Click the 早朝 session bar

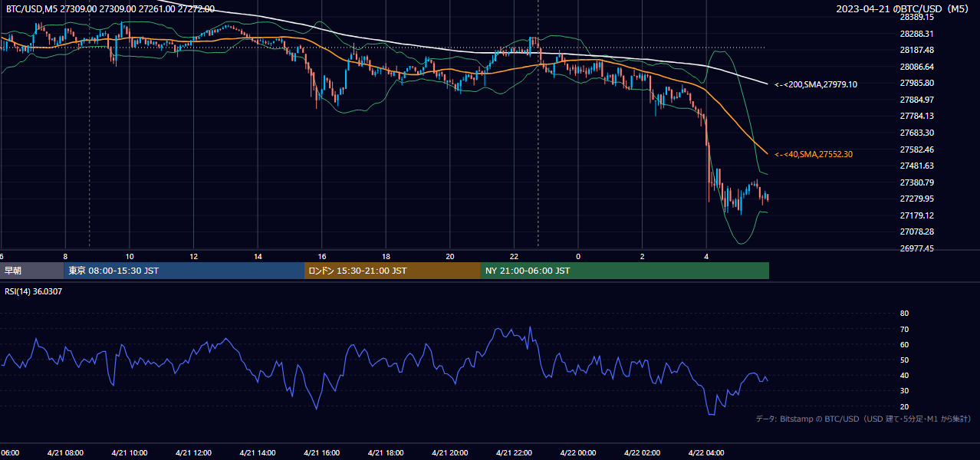[x=31, y=271]
